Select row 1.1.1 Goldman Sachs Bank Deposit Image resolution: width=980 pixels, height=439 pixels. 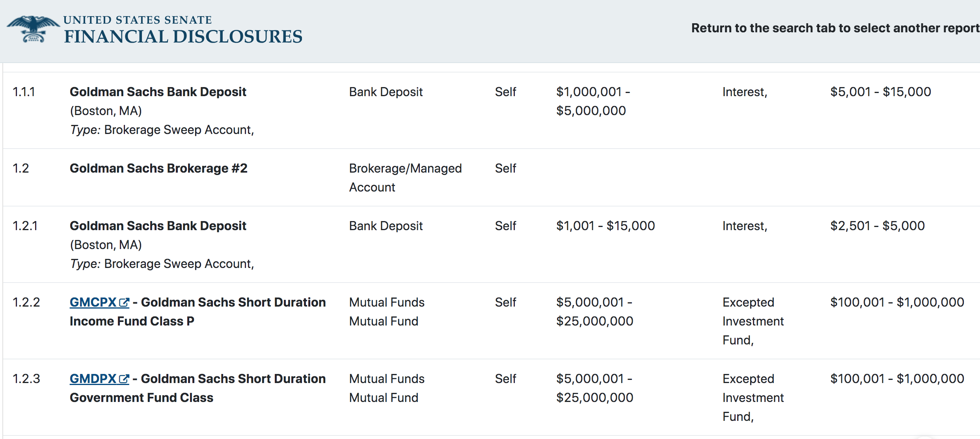[x=158, y=91]
